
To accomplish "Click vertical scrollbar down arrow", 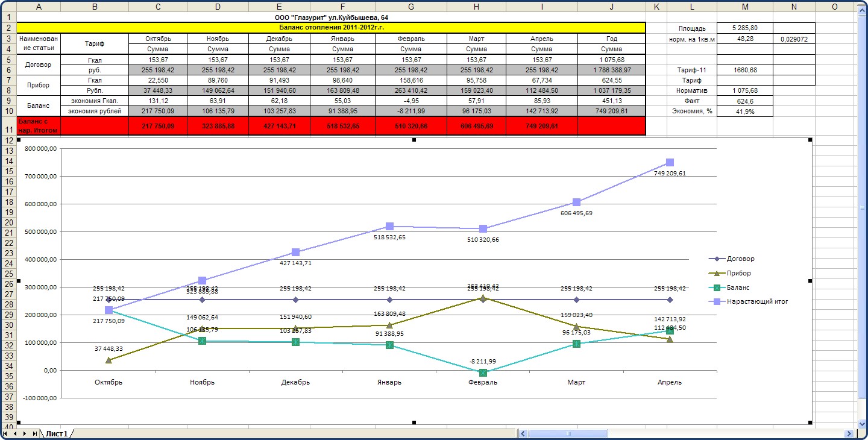I will (863, 423).
